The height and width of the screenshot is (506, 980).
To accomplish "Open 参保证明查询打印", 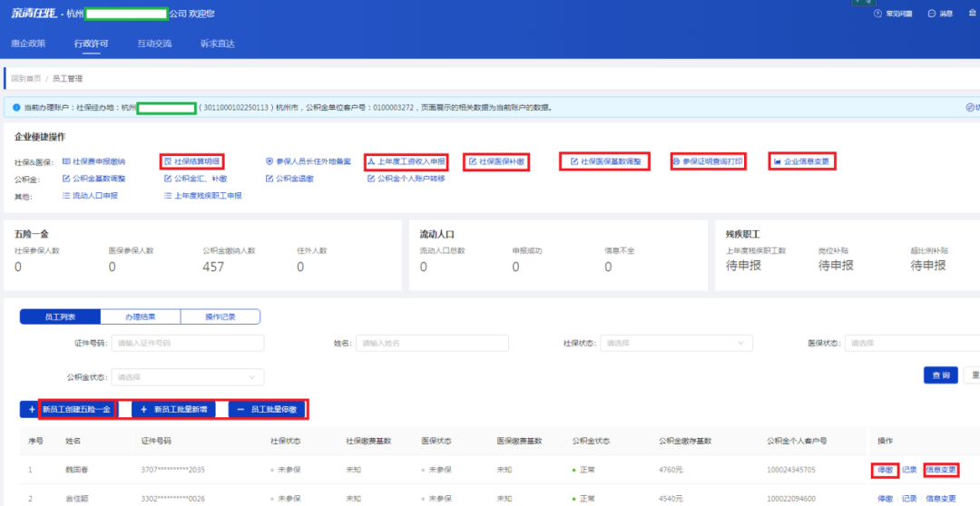I will pos(708,161).
